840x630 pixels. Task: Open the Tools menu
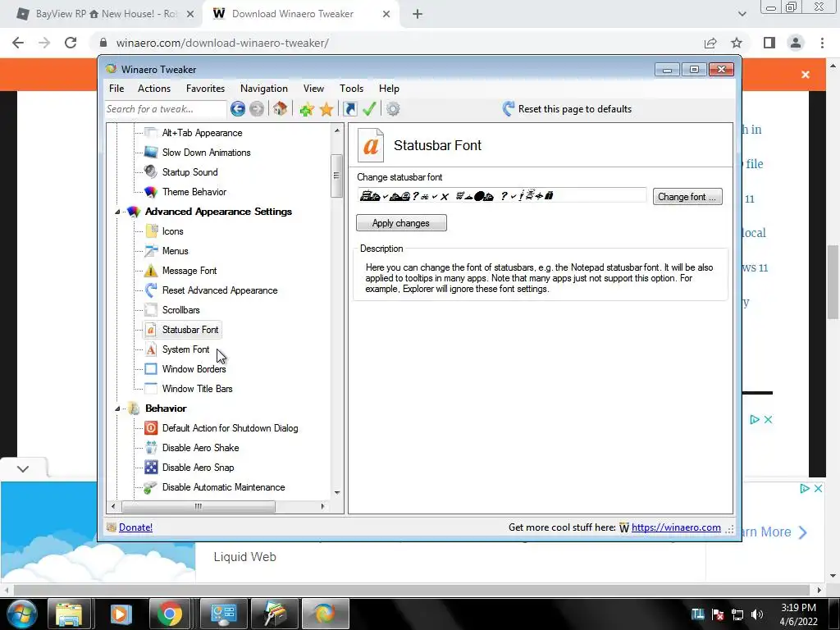coord(351,89)
